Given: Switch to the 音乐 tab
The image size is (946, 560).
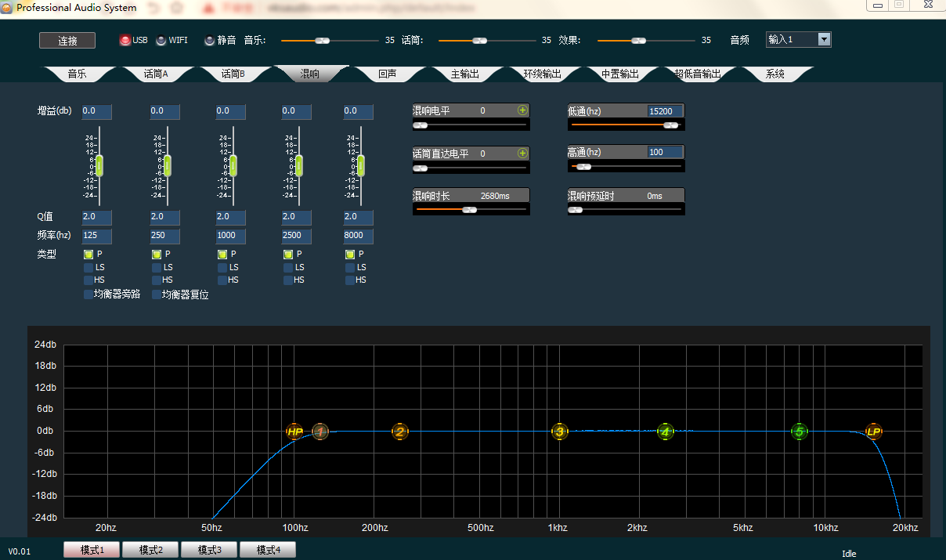Looking at the screenshot, I should tap(77, 74).
